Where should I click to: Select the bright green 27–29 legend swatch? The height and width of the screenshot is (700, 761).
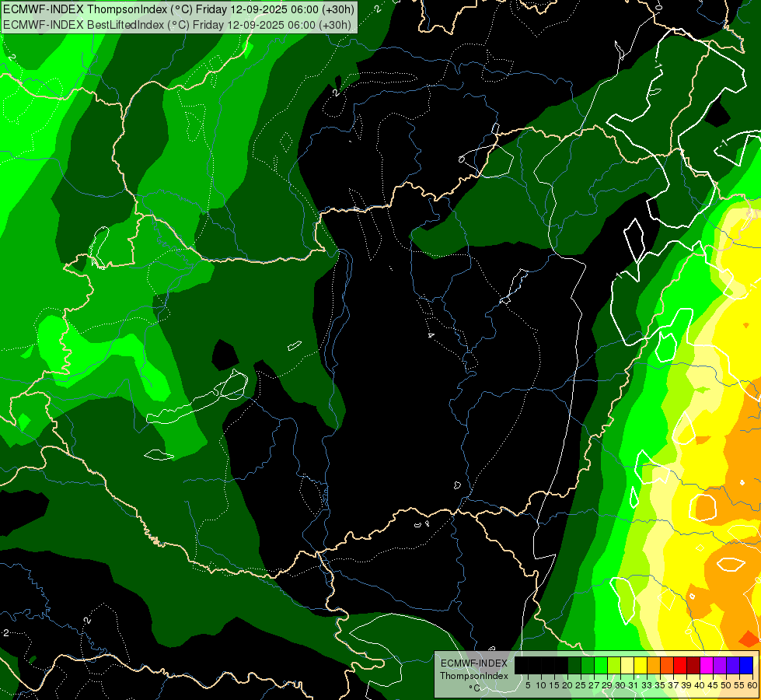tap(601, 665)
